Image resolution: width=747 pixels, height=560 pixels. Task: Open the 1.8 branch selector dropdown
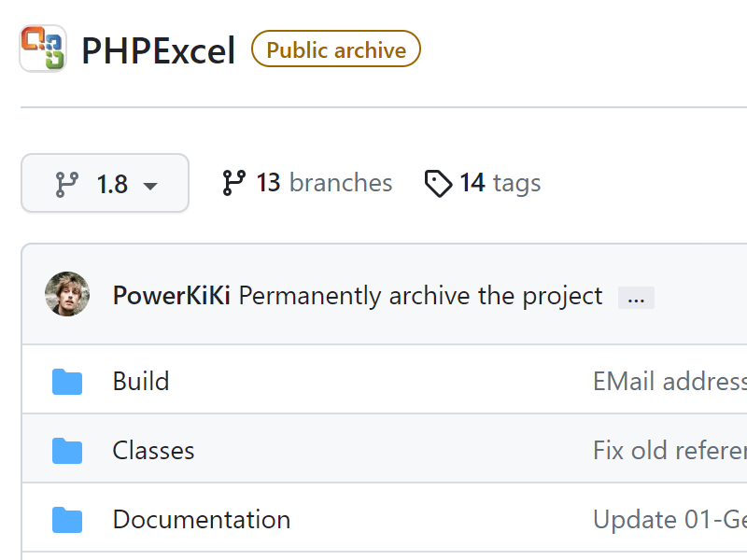click(x=105, y=183)
